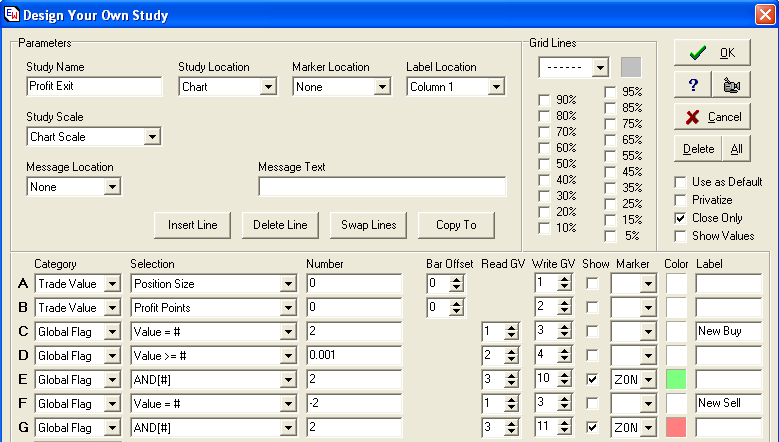Check the 90% grid line checkbox

tap(544, 100)
